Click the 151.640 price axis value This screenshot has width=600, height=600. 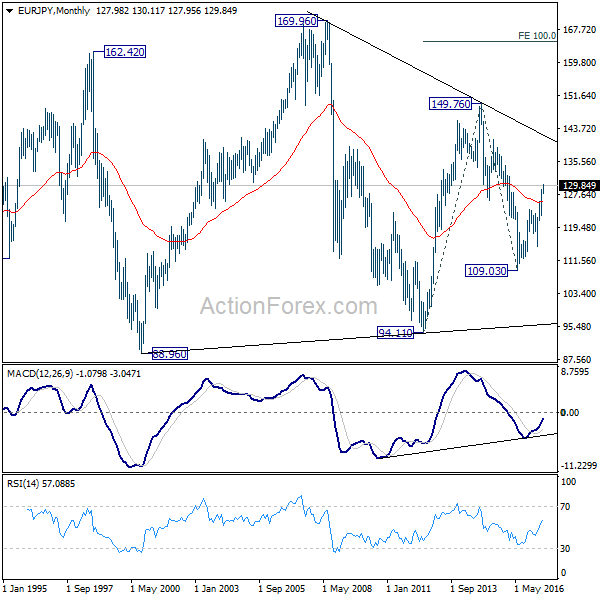tap(579, 96)
